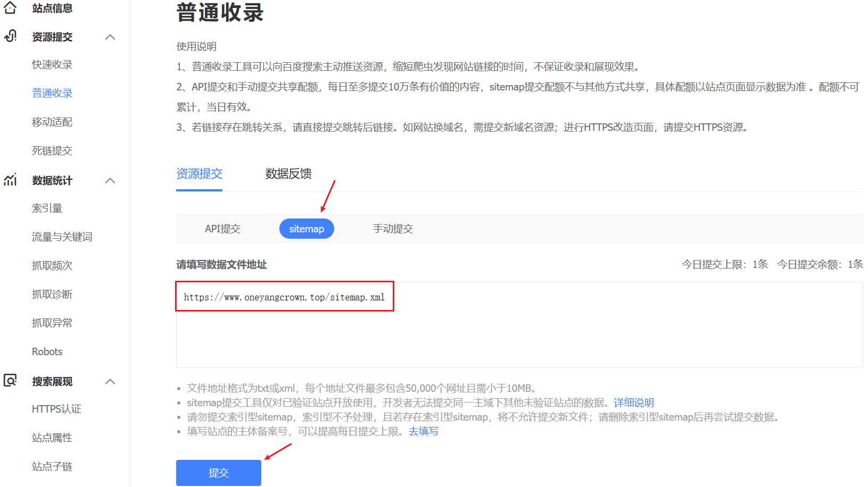
Task: Click the home icon beside 站点信息
Action: tap(10, 8)
